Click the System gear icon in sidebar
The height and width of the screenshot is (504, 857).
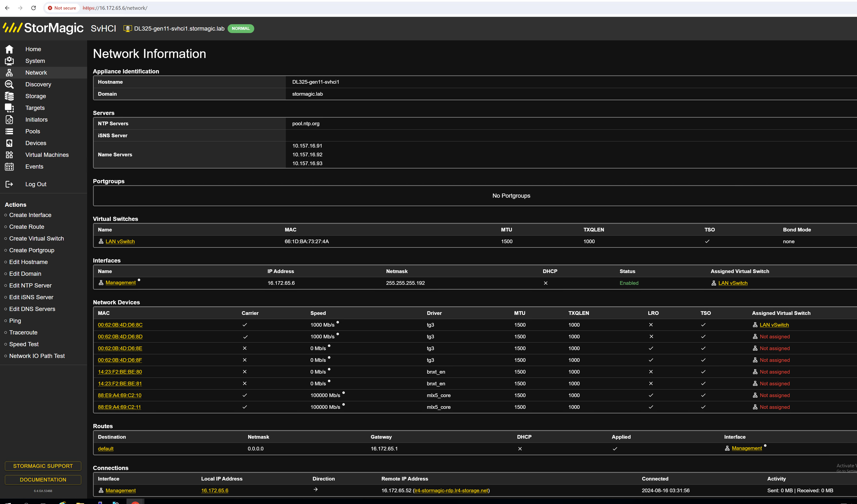[x=9, y=61]
